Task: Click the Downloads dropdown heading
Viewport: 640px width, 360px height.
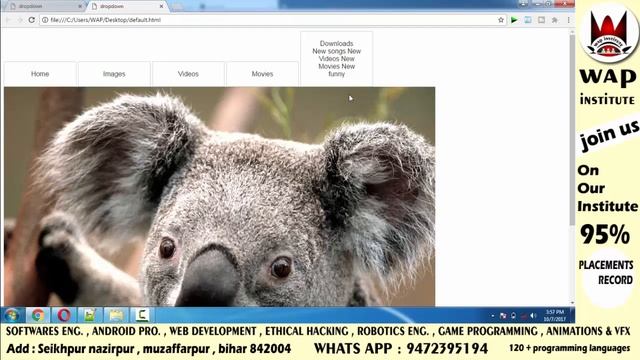Action: pyautogui.click(x=336, y=43)
